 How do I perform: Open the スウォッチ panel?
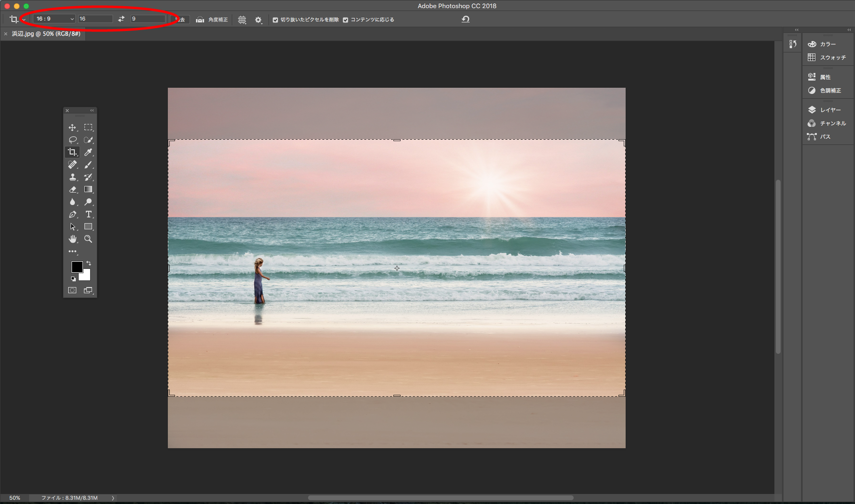[828, 57]
